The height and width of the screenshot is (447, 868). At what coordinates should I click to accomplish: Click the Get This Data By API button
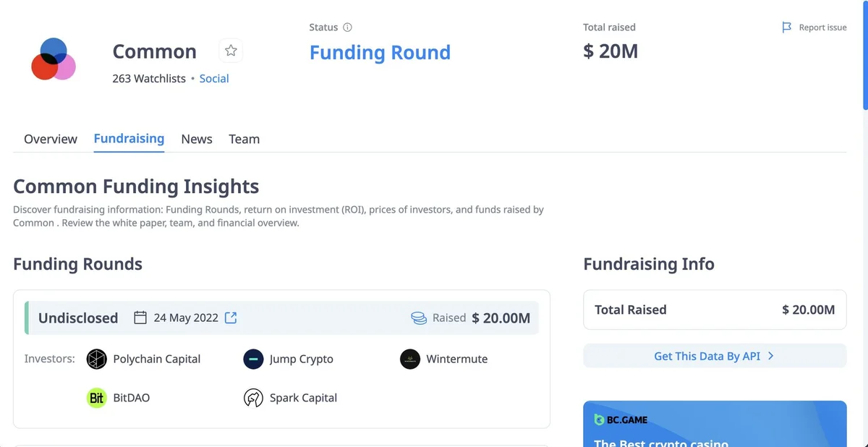(x=714, y=356)
